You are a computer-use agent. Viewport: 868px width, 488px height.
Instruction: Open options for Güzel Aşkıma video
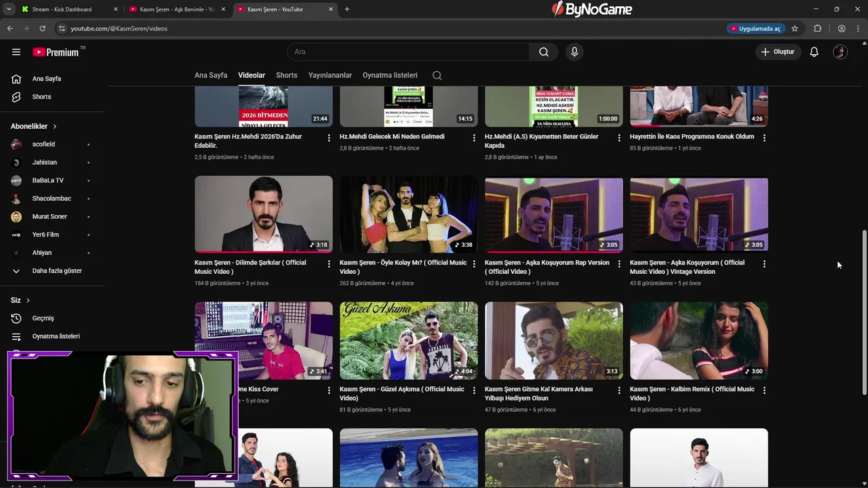pyautogui.click(x=474, y=390)
